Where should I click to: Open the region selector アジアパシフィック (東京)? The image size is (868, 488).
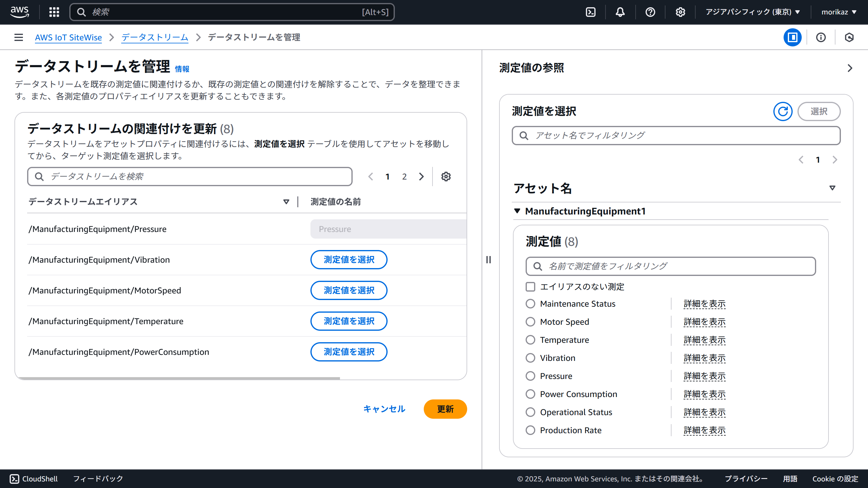click(x=753, y=12)
